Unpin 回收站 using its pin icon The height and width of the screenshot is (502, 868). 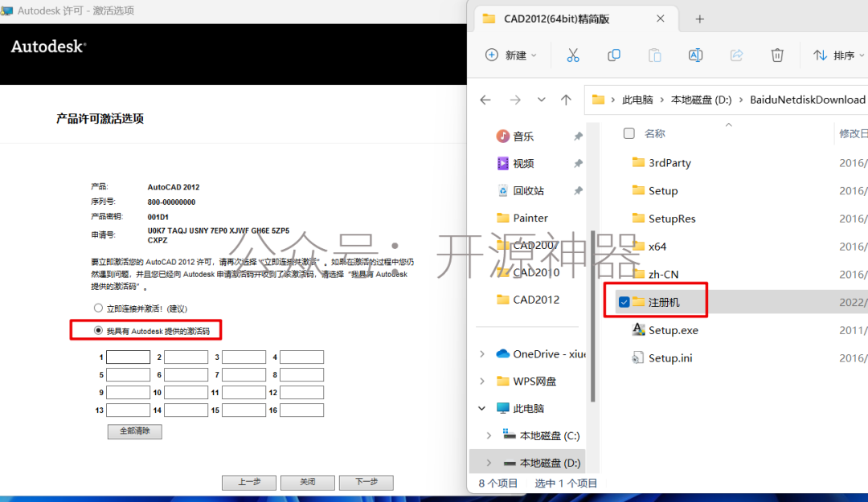(x=578, y=190)
